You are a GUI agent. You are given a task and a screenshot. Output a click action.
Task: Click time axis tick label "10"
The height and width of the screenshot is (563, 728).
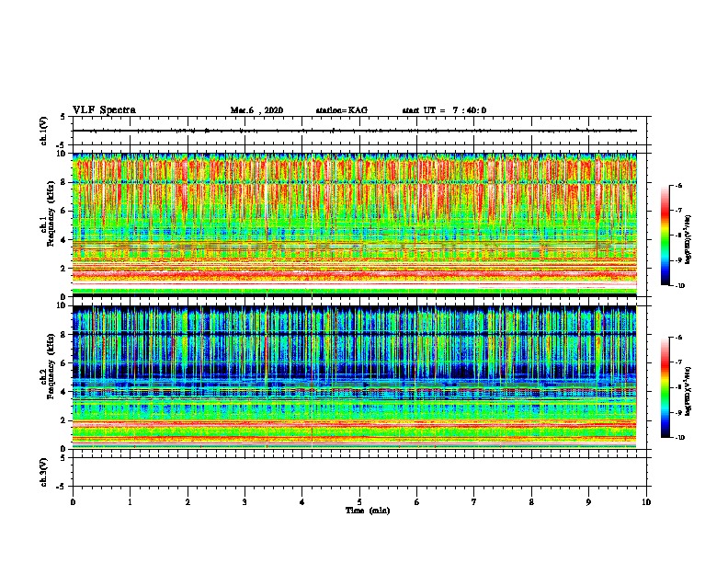pos(646,502)
